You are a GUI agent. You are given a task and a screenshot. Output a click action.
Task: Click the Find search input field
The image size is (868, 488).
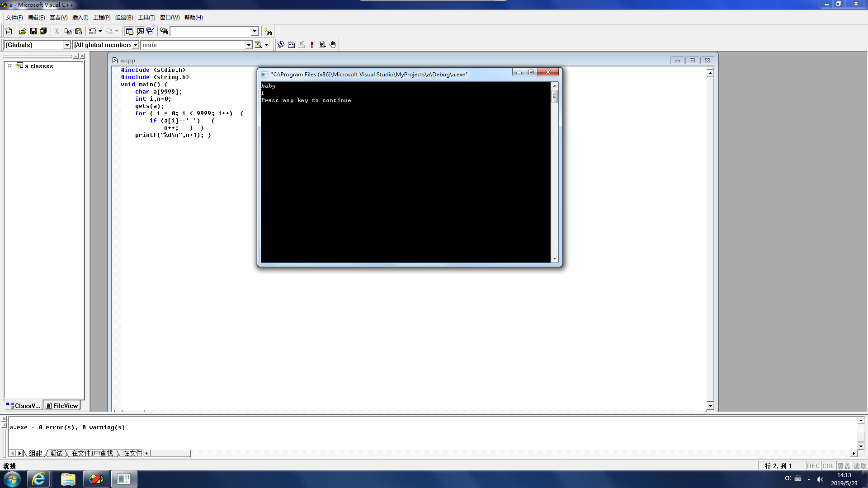[211, 31]
